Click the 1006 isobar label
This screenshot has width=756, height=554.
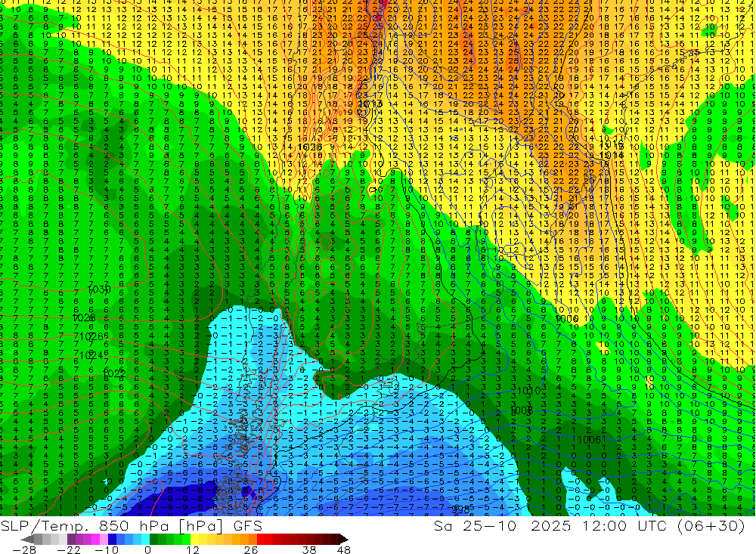tap(589, 439)
